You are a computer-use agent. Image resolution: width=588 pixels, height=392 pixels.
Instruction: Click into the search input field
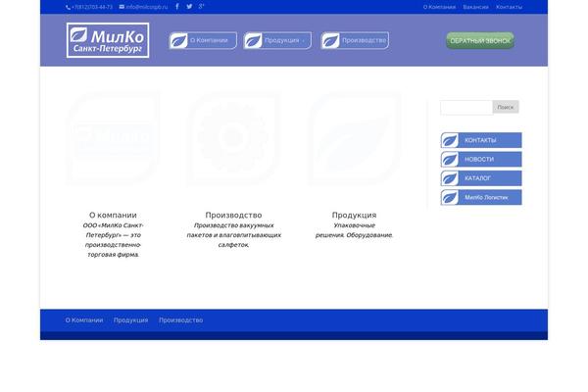pyautogui.click(x=466, y=107)
